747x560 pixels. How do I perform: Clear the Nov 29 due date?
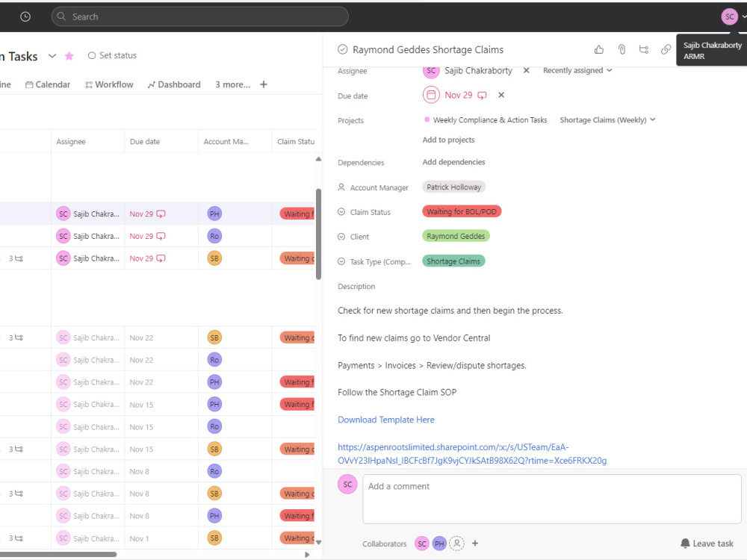[501, 95]
